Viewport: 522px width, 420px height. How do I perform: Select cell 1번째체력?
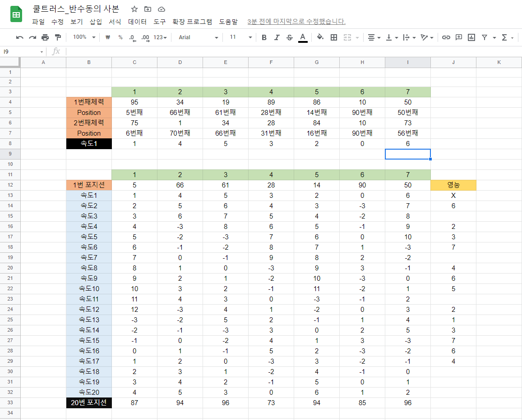tap(89, 102)
